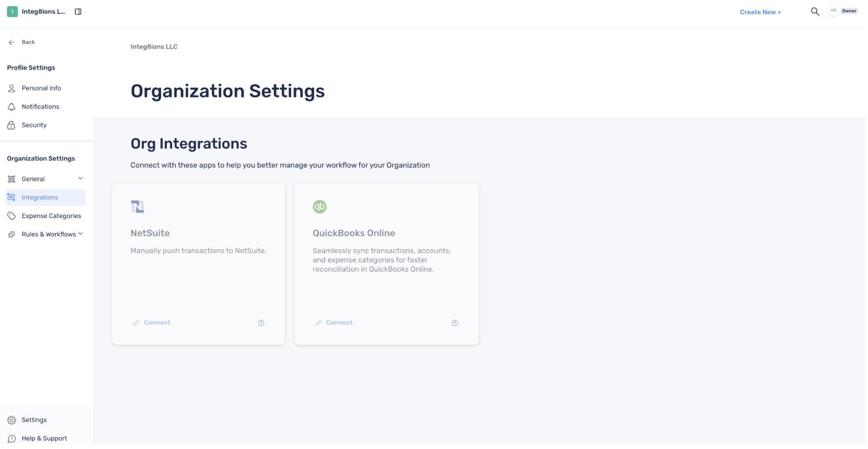Click the Expense Categories tag icon
This screenshot has height=449, width=868.
click(x=11, y=216)
